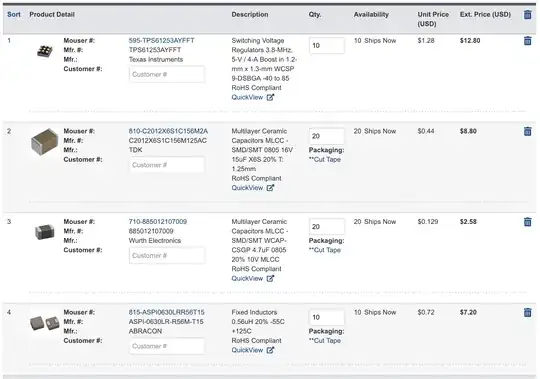Focus the quantity field for the TDK capacitor
The image size is (540, 379).
pos(327,136)
